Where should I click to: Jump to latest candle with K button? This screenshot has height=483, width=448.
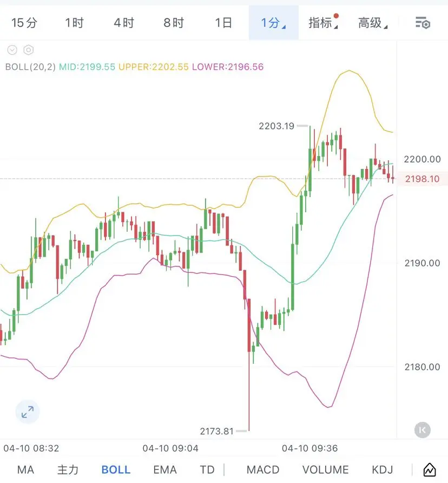click(x=422, y=430)
